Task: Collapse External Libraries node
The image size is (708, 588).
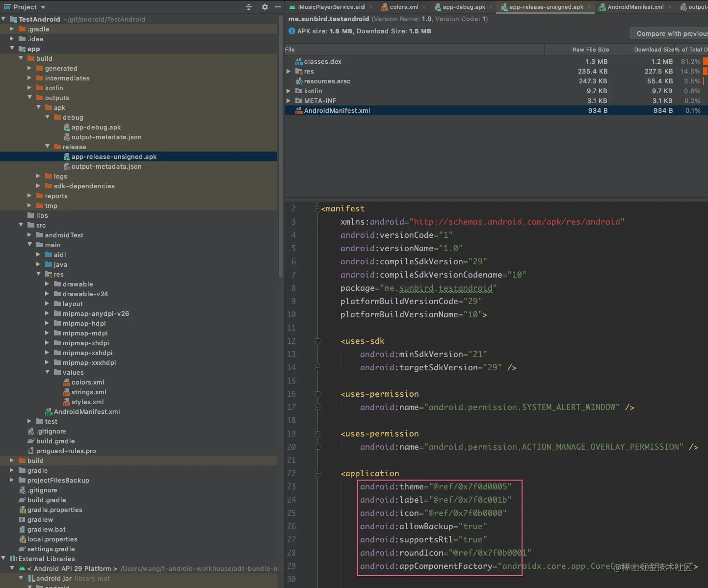Action: [x=3, y=559]
